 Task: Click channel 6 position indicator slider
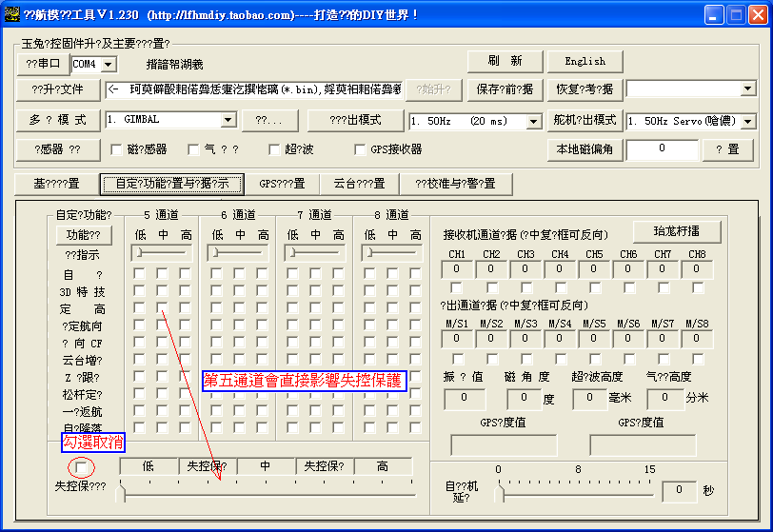pos(239,253)
